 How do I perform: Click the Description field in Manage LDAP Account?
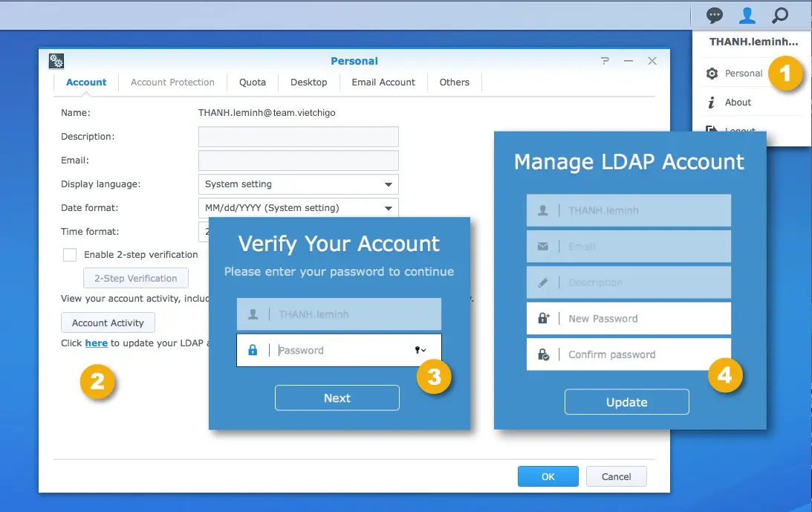[x=629, y=282]
